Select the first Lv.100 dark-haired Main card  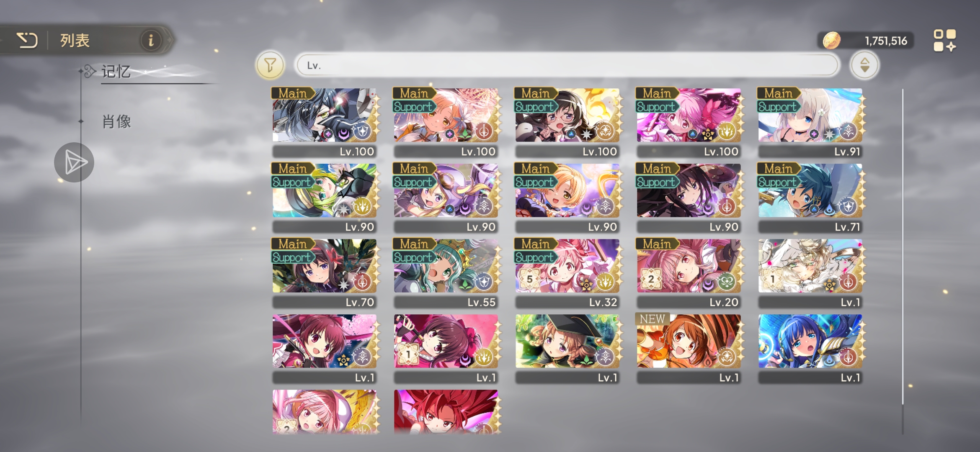click(324, 123)
